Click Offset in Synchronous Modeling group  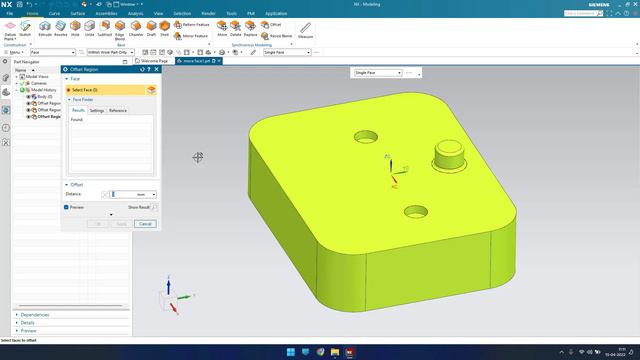[271, 25]
